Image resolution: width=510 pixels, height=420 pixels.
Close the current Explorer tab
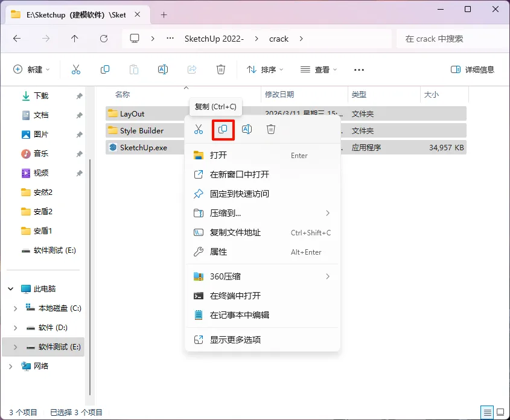pos(138,14)
